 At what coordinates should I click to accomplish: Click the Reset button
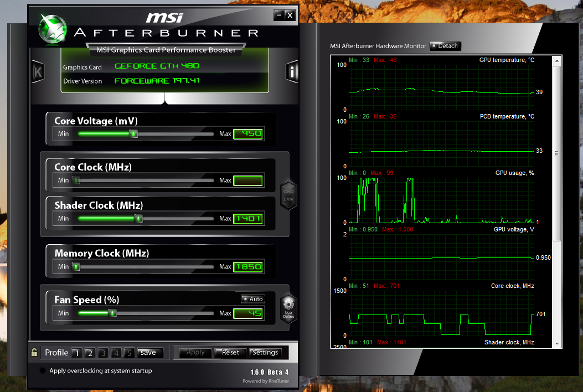coord(230,353)
